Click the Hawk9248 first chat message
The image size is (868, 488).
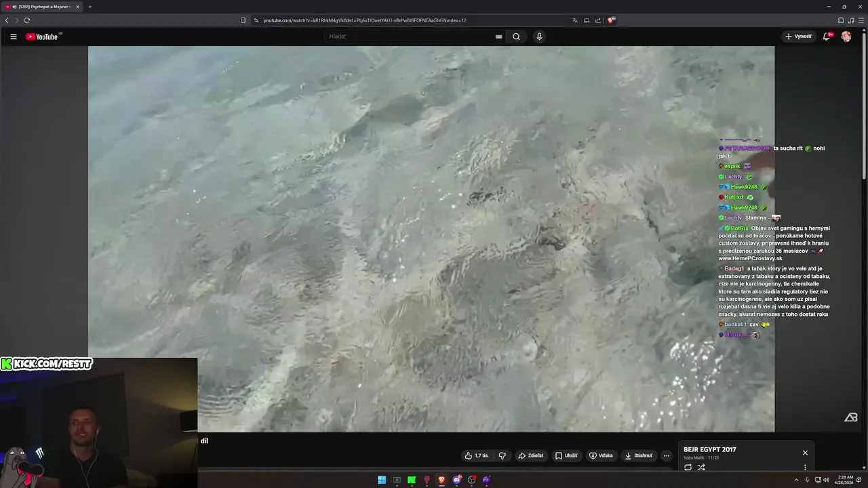pyautogui.click(x=743, y=187)
